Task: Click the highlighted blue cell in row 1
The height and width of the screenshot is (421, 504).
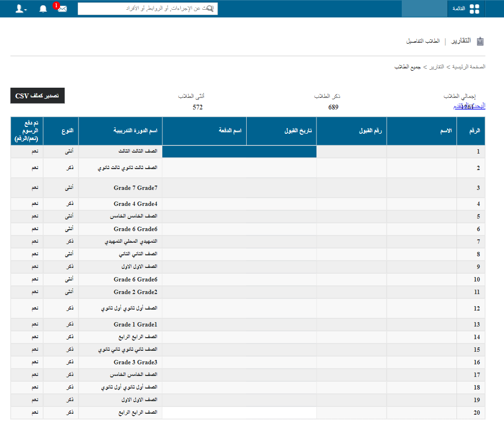Action: [x=239, y=152]
